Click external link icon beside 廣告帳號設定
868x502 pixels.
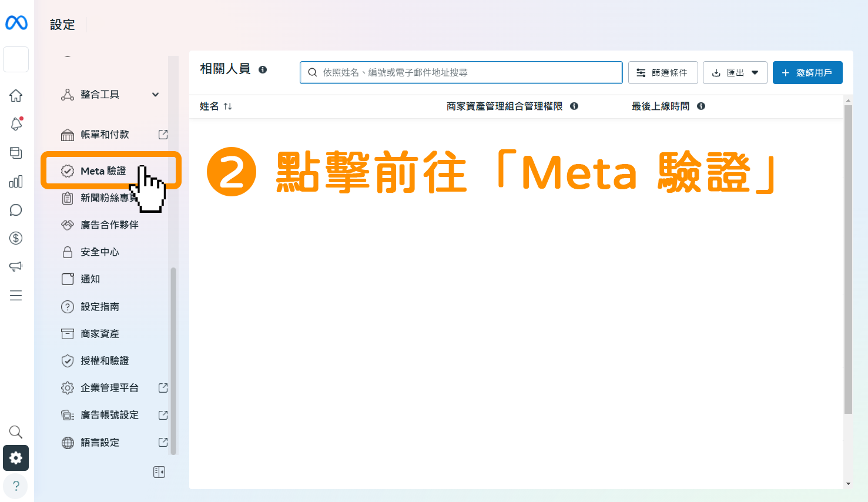tap(163, 415)
